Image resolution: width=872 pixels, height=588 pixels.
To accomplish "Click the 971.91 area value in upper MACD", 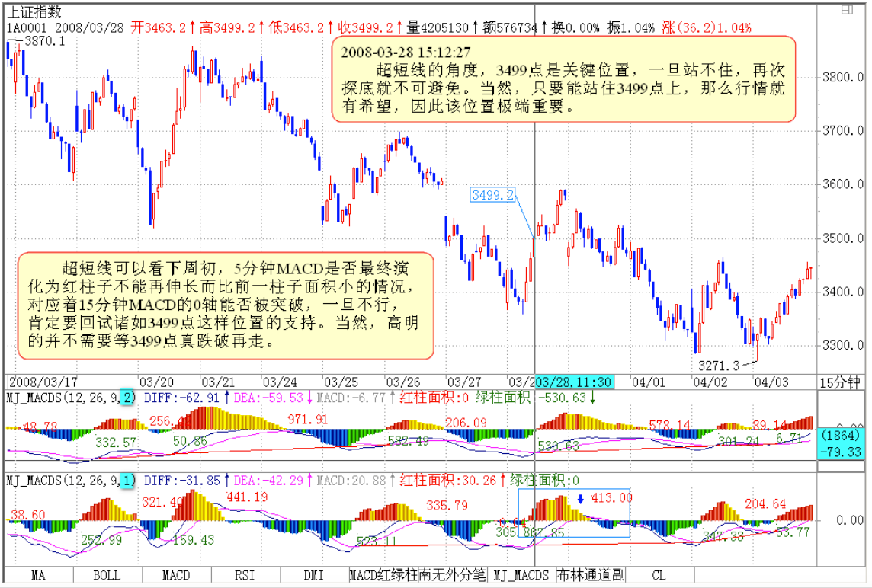I will [x=307, y=420].
